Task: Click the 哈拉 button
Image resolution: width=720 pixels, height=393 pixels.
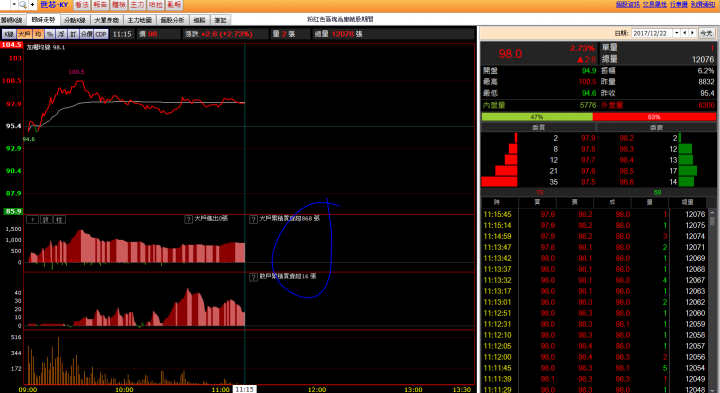Action: 155,5
